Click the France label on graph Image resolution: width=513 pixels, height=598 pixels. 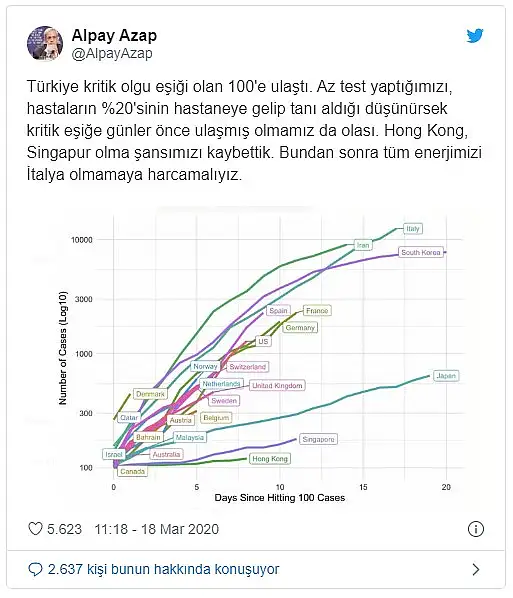[317, 310]
